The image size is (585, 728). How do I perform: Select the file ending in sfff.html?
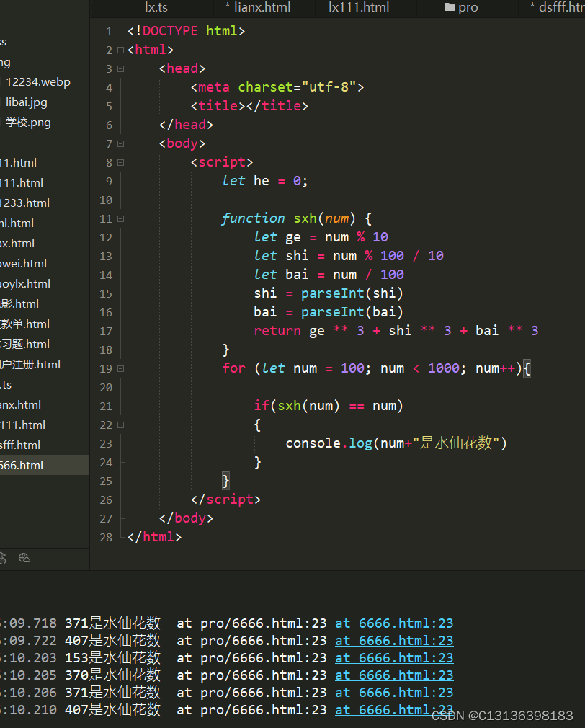coord(20,445)
